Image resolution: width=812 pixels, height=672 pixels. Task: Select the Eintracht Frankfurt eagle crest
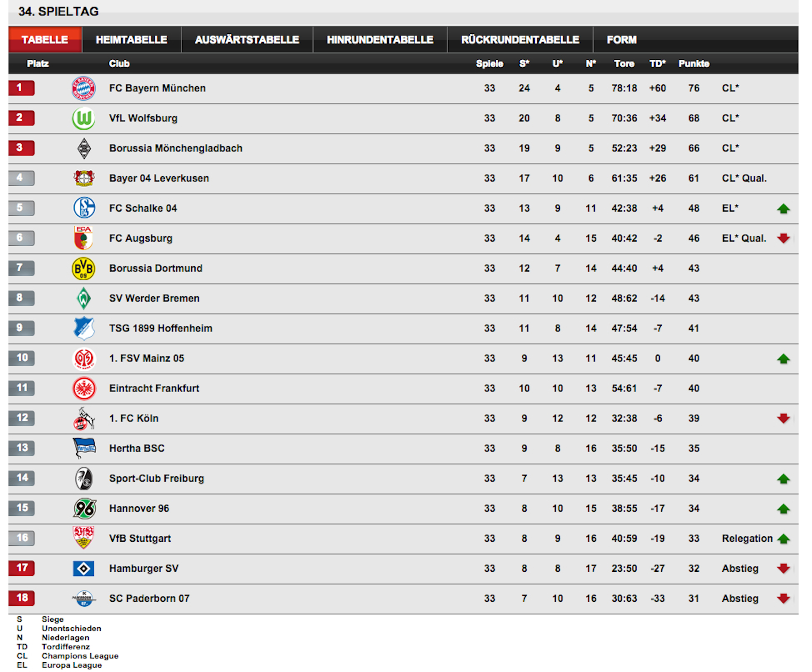tap(84, 388)
